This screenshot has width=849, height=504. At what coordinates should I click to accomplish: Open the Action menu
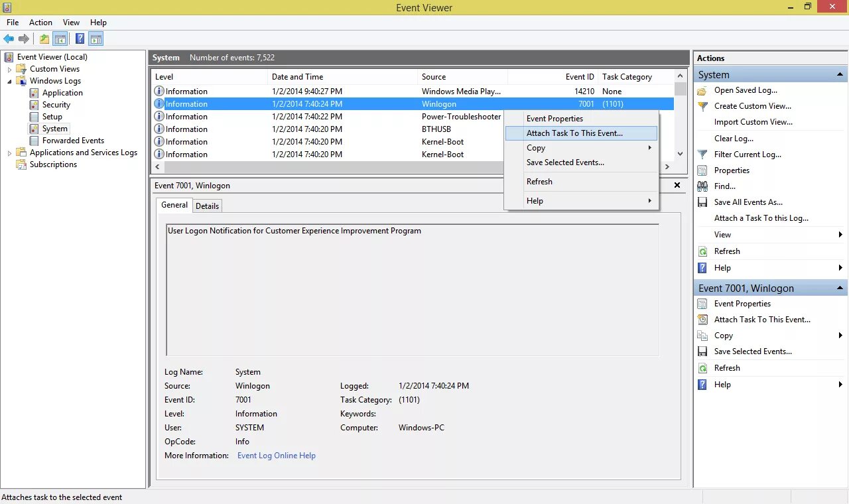point(40,23)
